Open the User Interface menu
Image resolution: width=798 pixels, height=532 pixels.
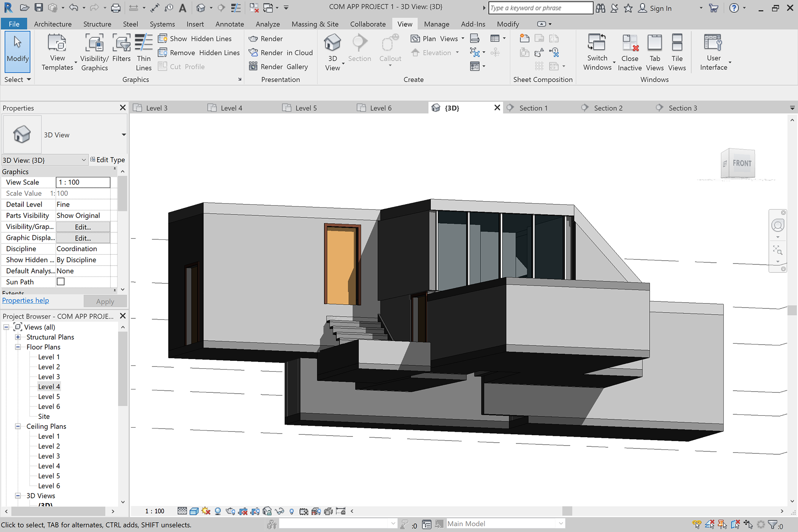(x=714, y=52)
